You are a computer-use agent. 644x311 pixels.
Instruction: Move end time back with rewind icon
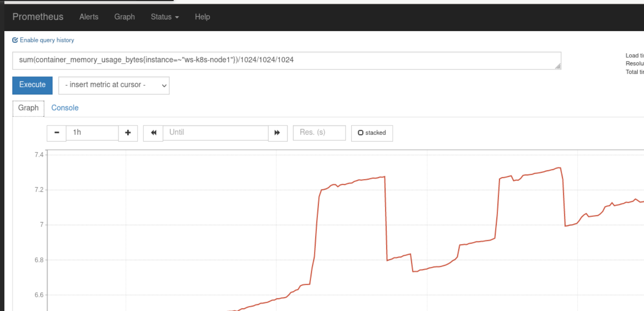click(x=153, y=133)
